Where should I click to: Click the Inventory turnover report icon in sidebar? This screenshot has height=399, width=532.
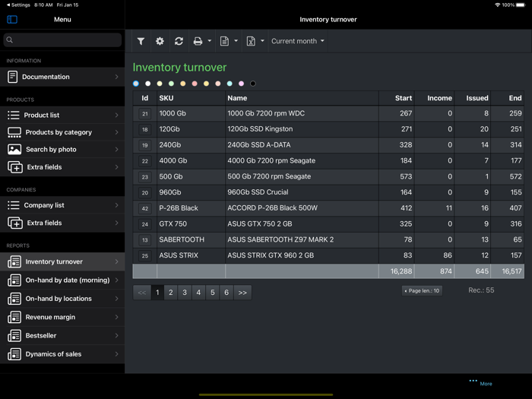coord(14,261)
